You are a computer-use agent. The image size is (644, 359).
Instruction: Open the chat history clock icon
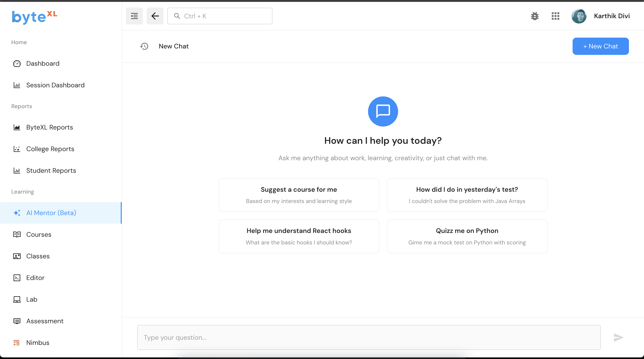(144, 46)
